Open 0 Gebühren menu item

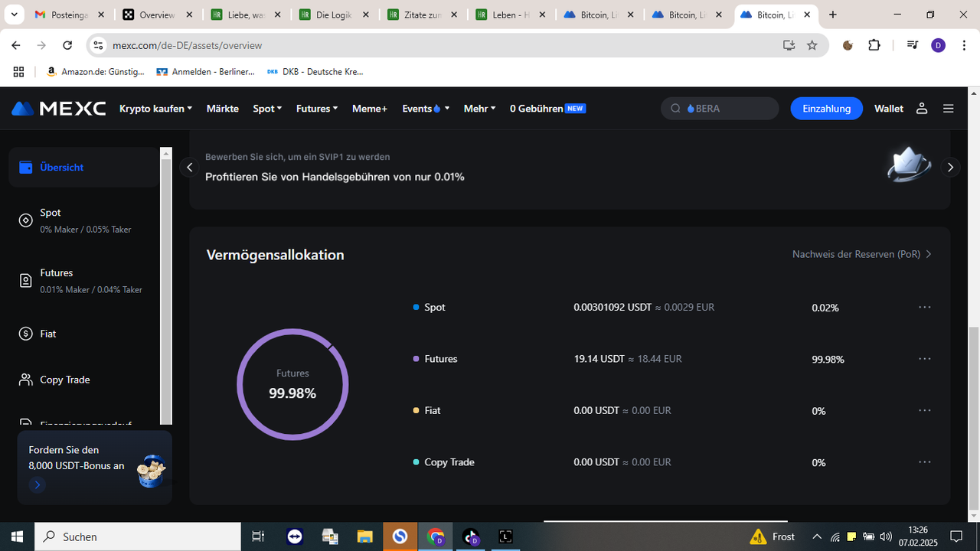pyautogui.click(x=547, y=109)
